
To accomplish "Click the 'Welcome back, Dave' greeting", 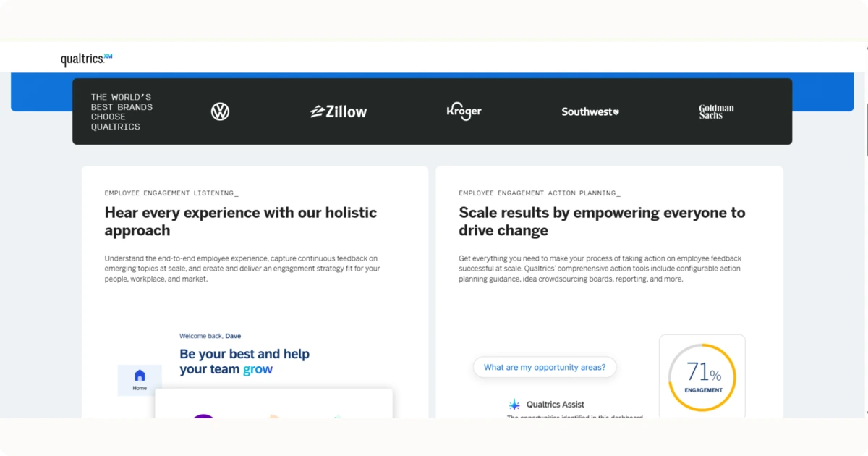I will (x=210, y=335).
